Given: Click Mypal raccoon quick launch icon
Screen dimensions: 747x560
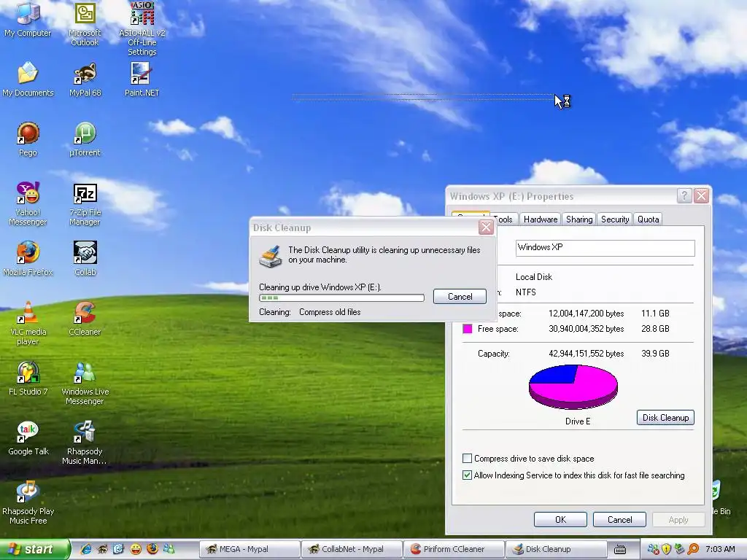Looking at the screenshot, I should (102, 549).
